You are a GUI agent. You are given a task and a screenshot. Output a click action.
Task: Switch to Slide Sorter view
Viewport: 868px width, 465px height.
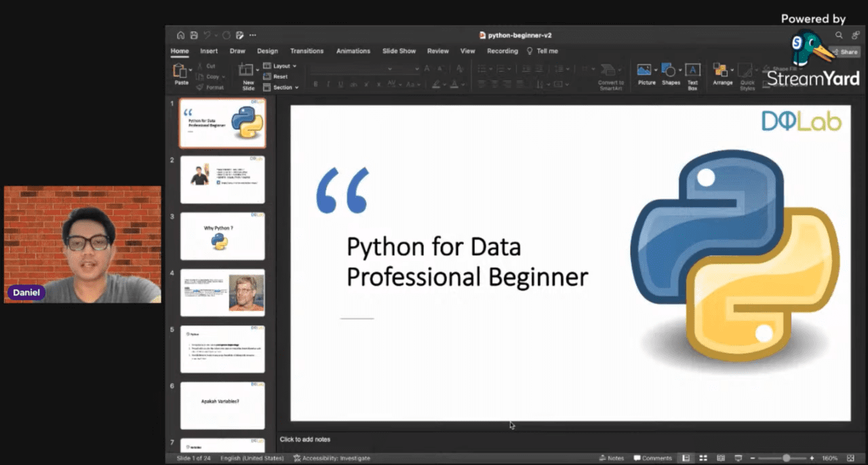703,458
